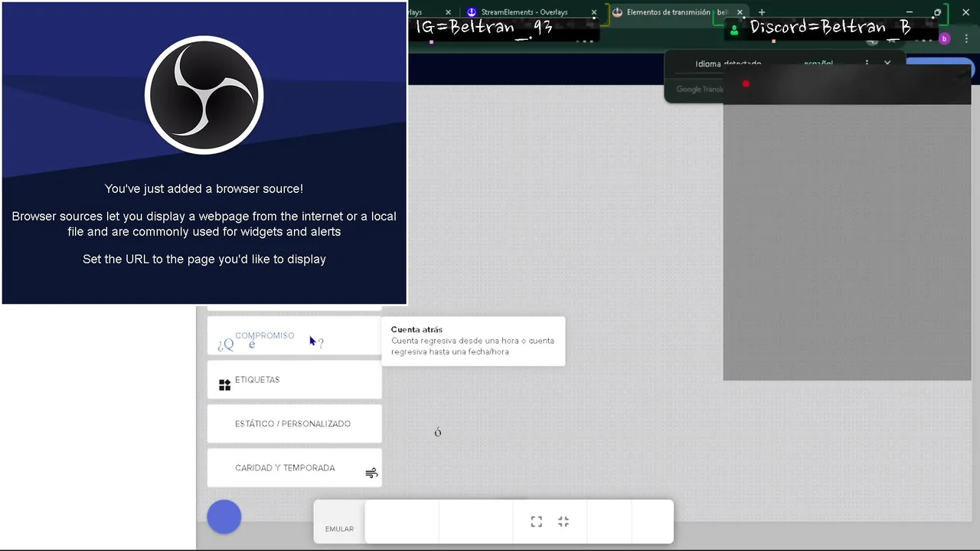980x551 pixels.
Task: Close the Google Translate popup
Action: pyautogui.click(x=888, y=64)
